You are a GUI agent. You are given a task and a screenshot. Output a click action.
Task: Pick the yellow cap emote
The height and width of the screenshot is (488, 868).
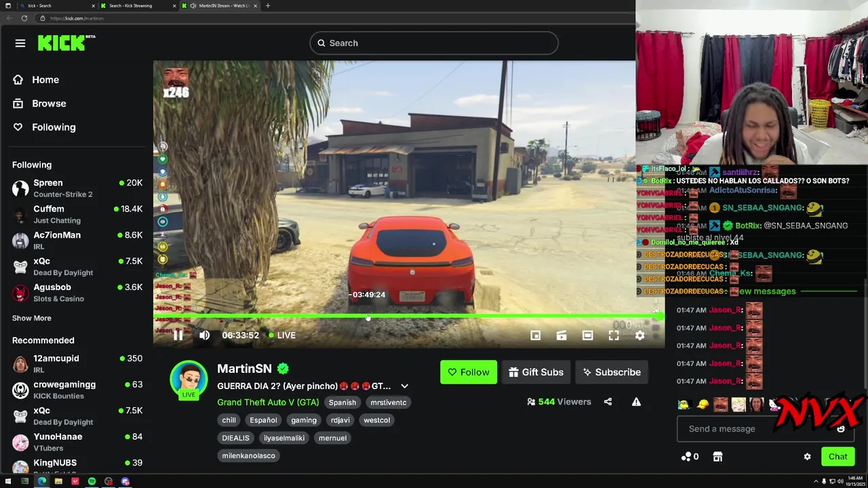tap(703, 405)
